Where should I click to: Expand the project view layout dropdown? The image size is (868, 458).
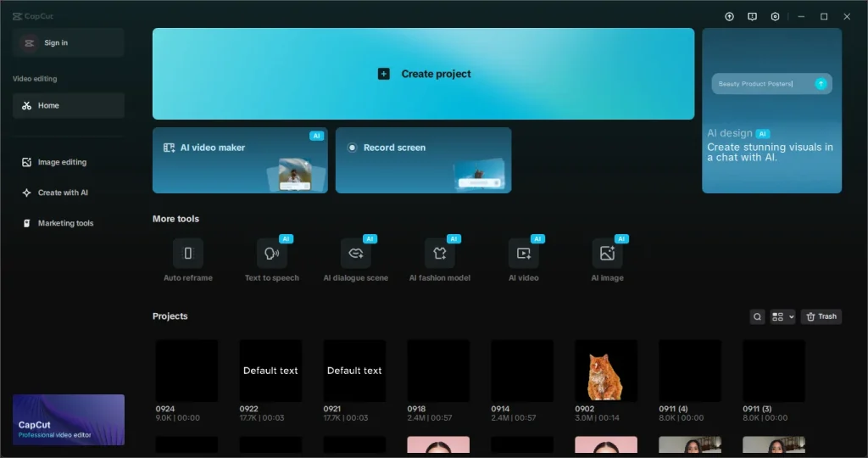(x=782, y=316)
